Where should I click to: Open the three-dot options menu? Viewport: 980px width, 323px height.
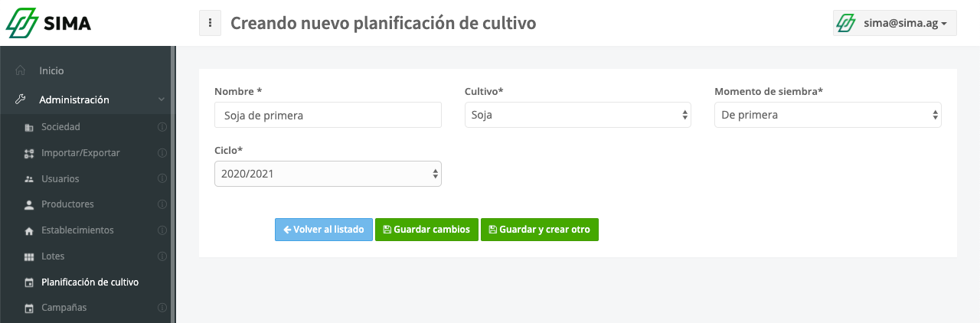pyautogui.click(x=210, y=23)
